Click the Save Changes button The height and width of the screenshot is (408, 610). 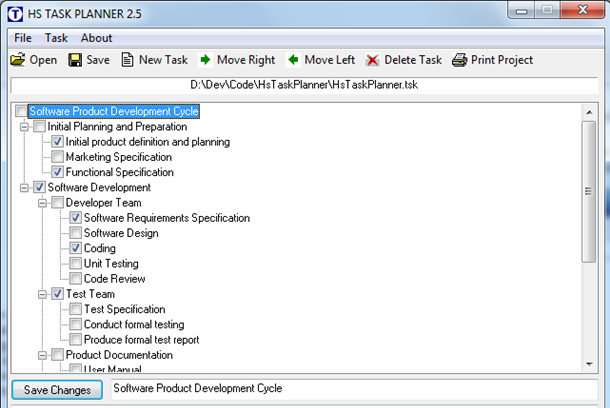pyautogui.click(x=57, y=390)
